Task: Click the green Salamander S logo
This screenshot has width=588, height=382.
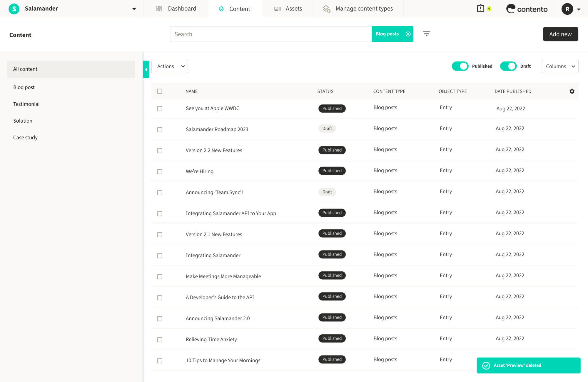Action: (14, 9)
